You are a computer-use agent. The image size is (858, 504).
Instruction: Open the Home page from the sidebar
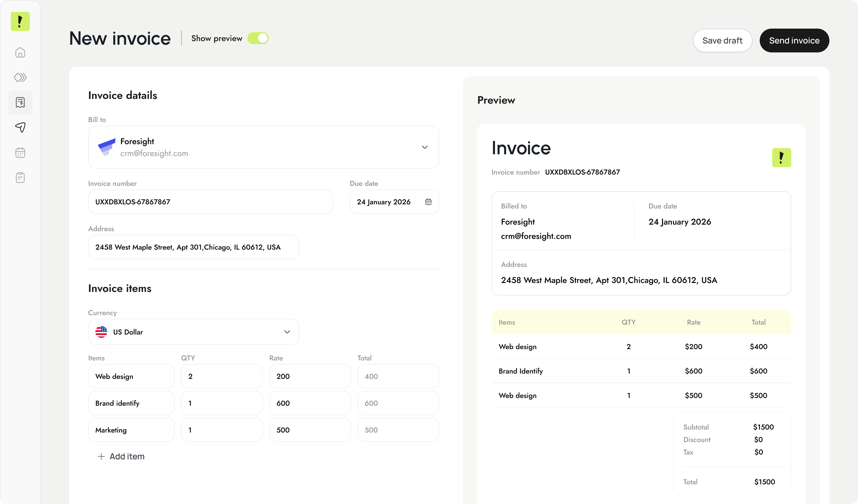(20, 52)
